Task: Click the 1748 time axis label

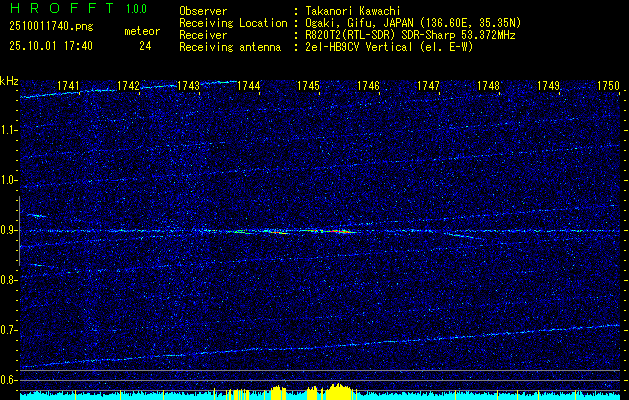Action: [488, 87]
